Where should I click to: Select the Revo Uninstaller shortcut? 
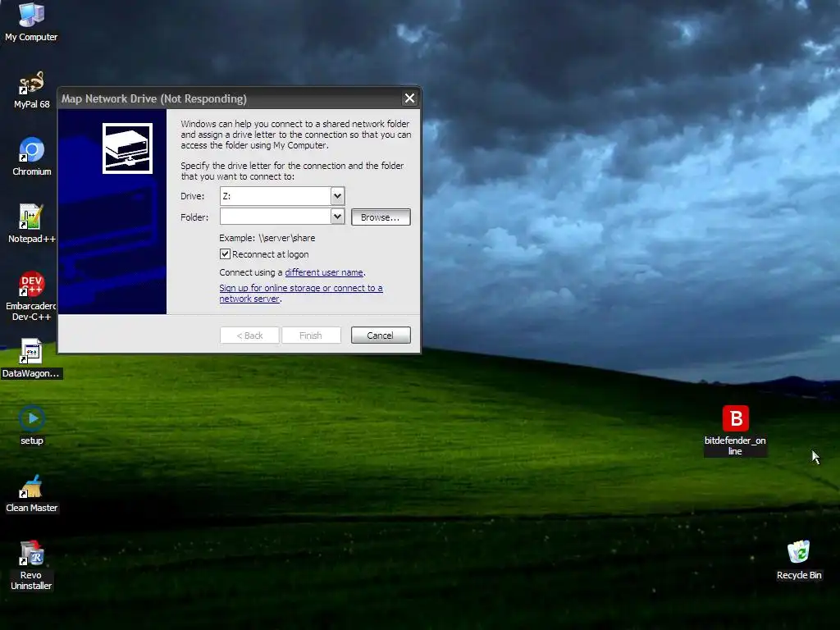[x=31, y=565]
